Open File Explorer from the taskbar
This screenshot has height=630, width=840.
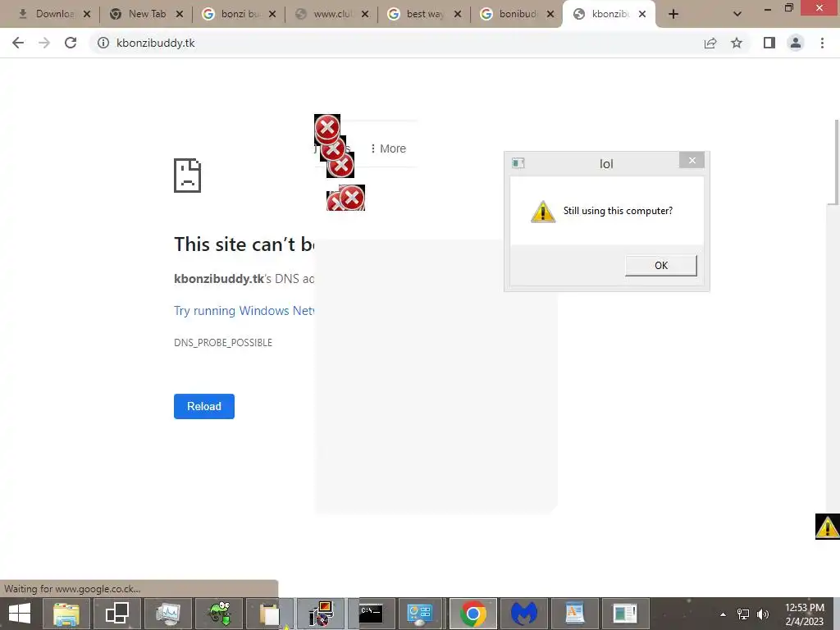tap(66, 614)
